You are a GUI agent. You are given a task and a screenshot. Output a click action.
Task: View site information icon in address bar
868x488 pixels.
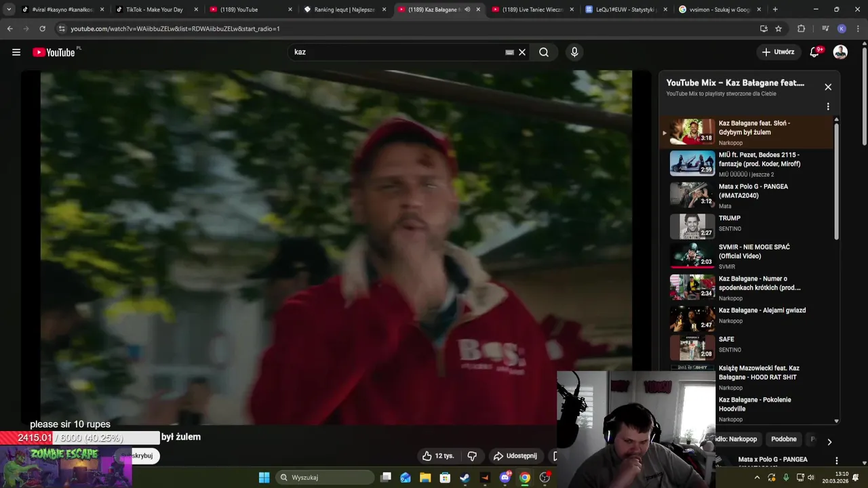click(62, 28)
